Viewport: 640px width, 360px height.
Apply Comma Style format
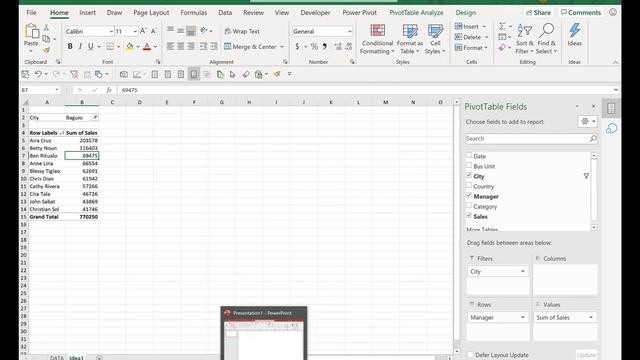325,47
